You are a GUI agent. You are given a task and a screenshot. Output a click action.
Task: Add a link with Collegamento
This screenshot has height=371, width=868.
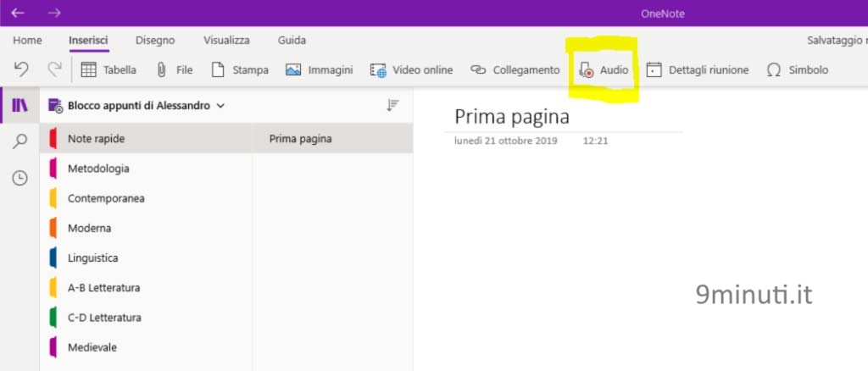pos(515,70)
